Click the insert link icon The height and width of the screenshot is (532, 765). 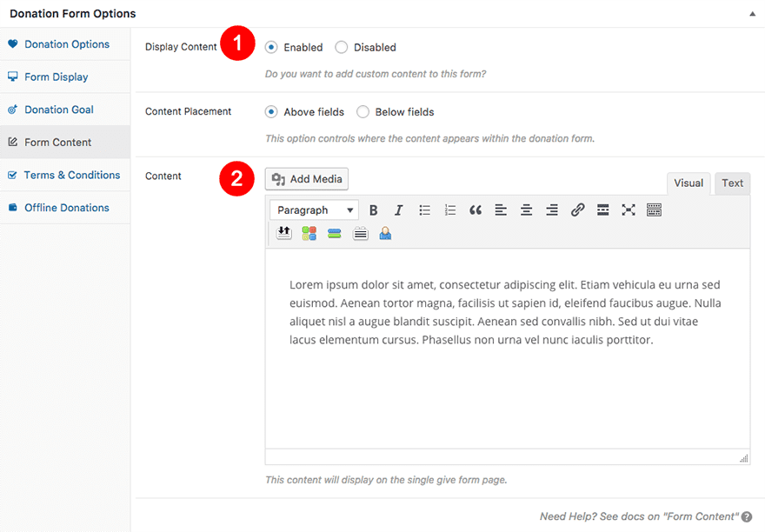coord(577,210)
